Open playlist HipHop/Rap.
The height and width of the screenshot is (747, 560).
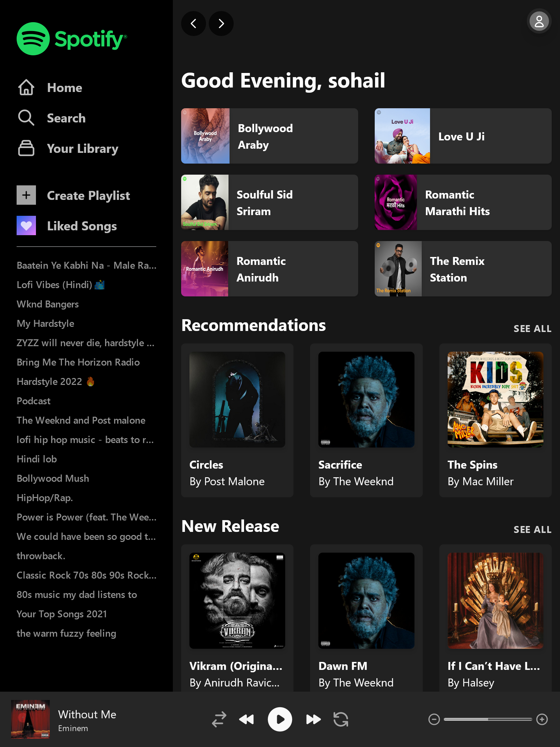[45, 498]
